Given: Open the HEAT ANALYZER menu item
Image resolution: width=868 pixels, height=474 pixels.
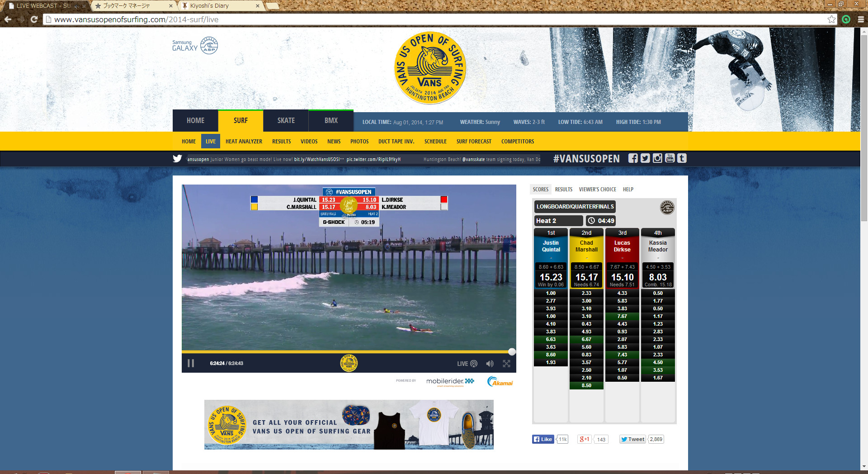Looking at the screenshot, I should coord(244,142).
